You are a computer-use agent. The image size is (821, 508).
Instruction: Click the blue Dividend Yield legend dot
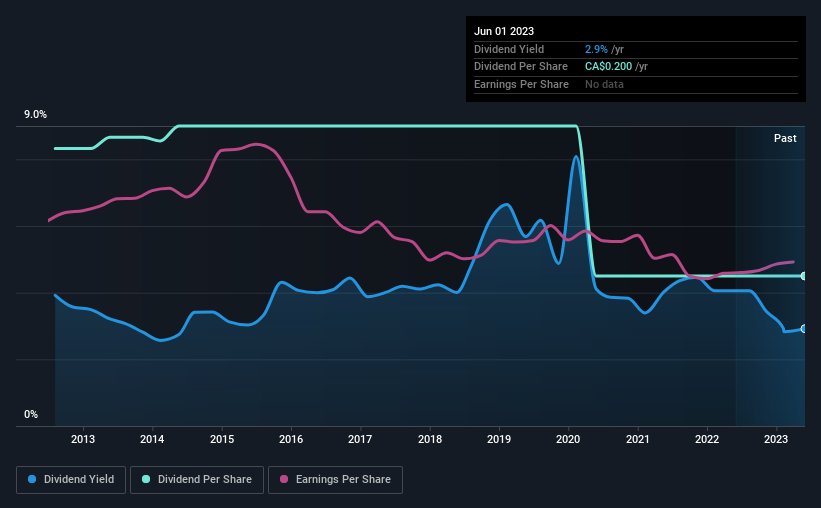[x=32, y=479]
